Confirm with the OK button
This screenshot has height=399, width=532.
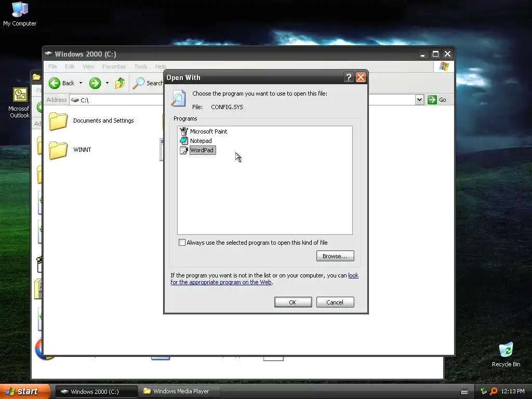pyautogui.click(x=293, y=302)
